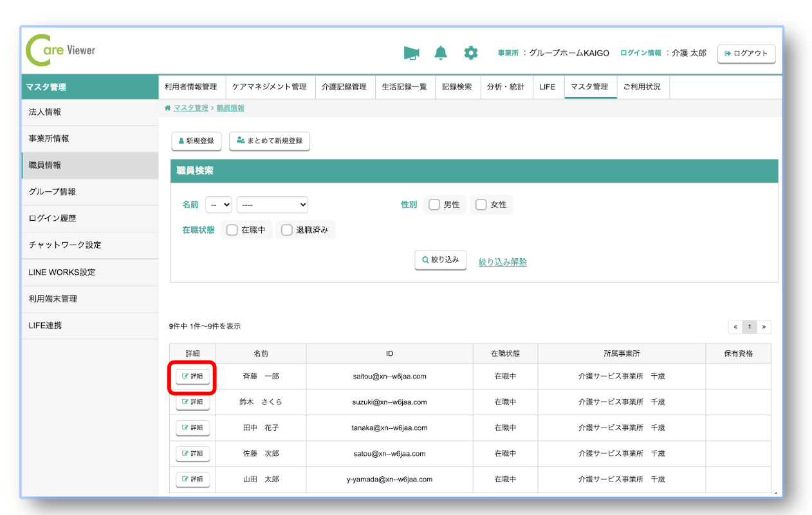Toggle the 女性 checkbox
This screenshot has width=812, height=515.
tap(481, 205)
